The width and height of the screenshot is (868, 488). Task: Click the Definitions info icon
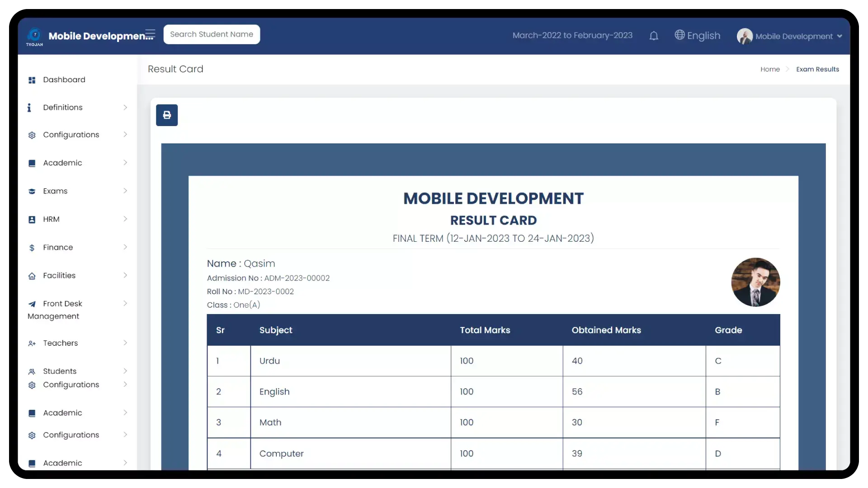pyautogui.click(x=29, y=108)
